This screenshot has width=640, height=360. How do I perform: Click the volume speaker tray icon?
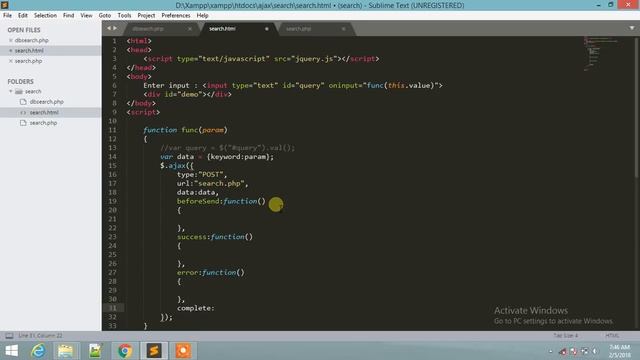pyautogui.click(x=595, y=351)
